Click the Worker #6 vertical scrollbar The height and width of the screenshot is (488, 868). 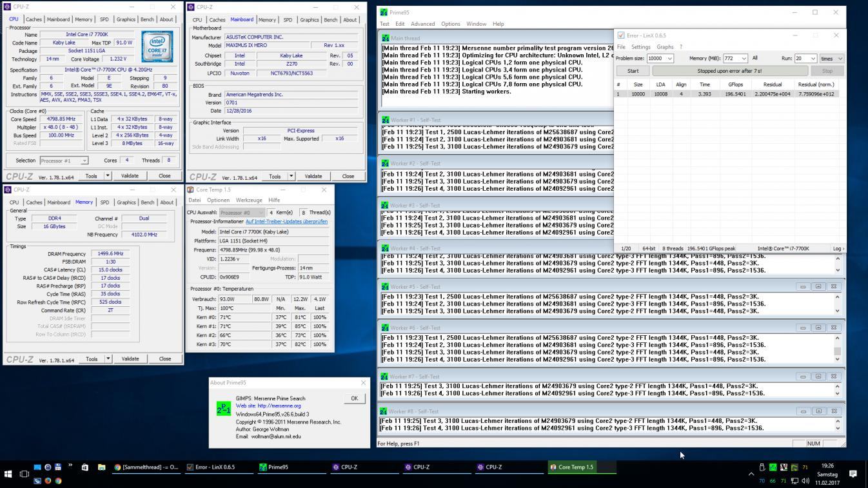click(x=838, y=348)
